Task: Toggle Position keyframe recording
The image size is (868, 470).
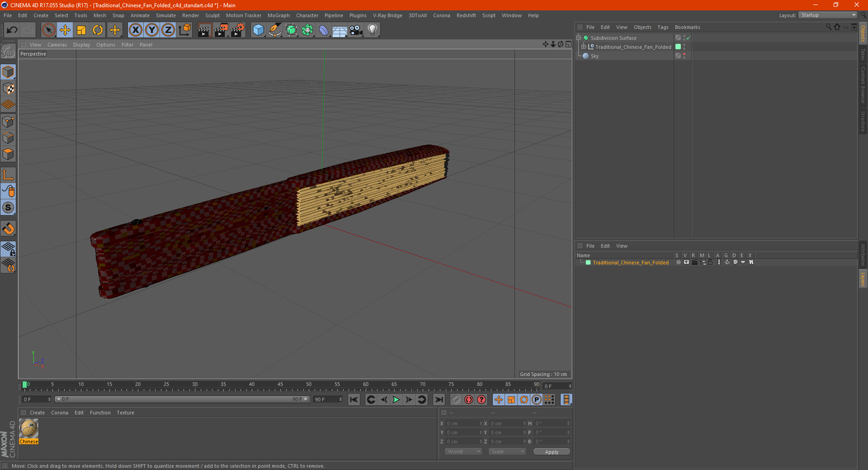Action: tap(499, 399)
